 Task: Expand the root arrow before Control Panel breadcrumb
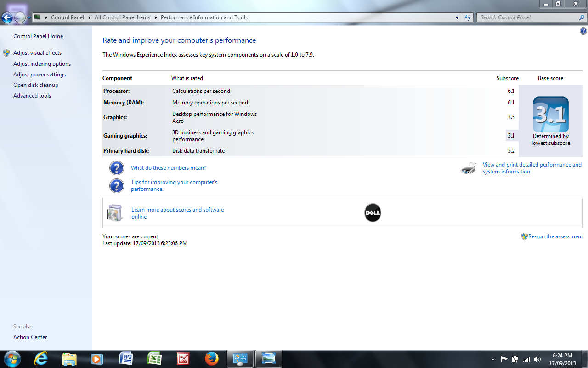click(x=46, y=17)
